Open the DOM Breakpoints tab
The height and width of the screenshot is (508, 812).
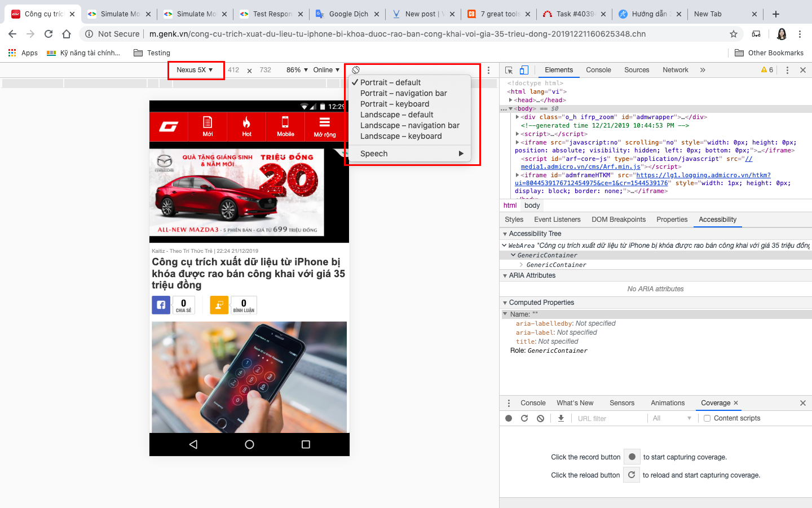point(619,220)
